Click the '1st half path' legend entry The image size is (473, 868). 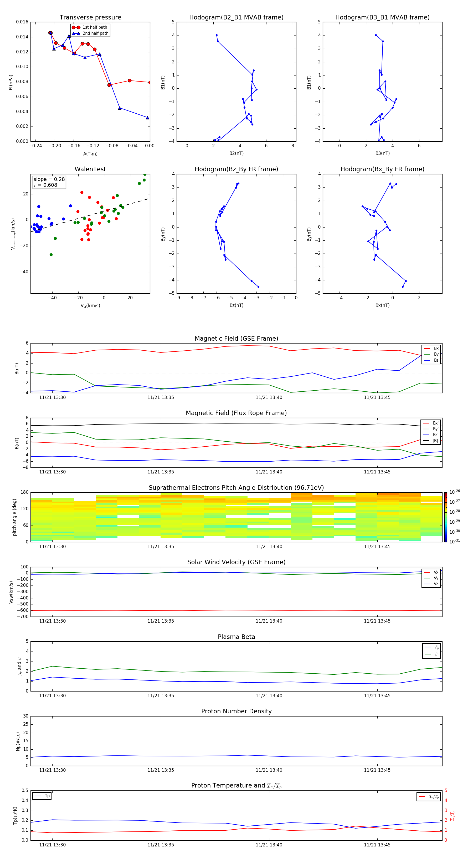(90, 27)
